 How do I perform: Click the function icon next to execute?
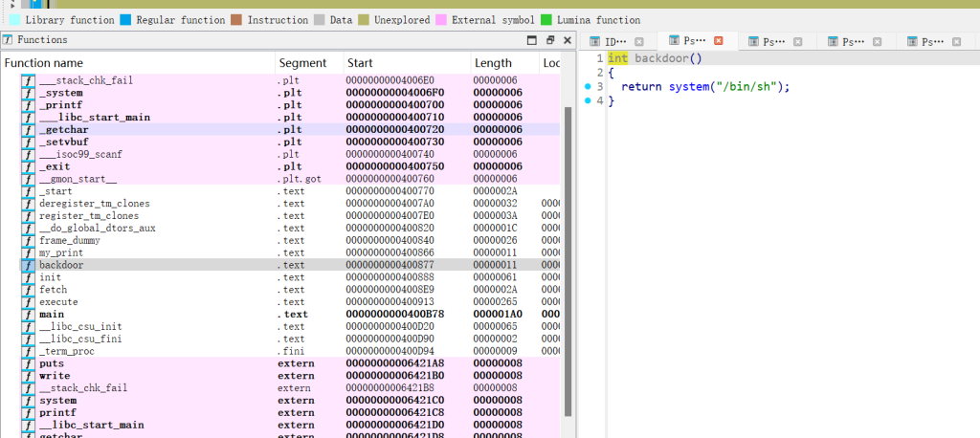[x=28, y=302]
